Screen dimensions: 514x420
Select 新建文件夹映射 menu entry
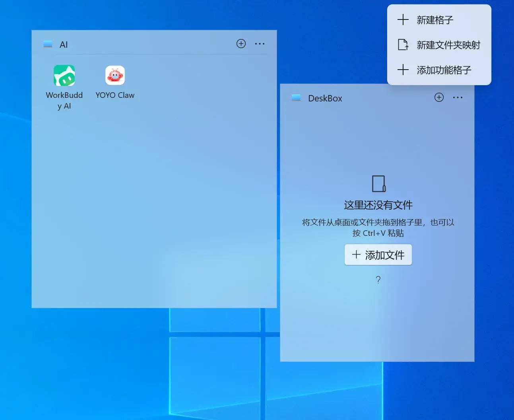tap(439, 45)
